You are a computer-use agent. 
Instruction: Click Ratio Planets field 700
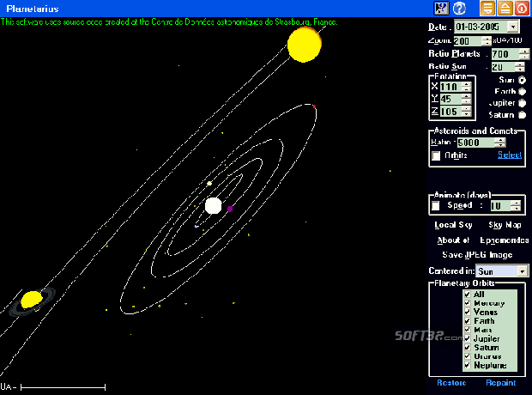tap(505, 54)
